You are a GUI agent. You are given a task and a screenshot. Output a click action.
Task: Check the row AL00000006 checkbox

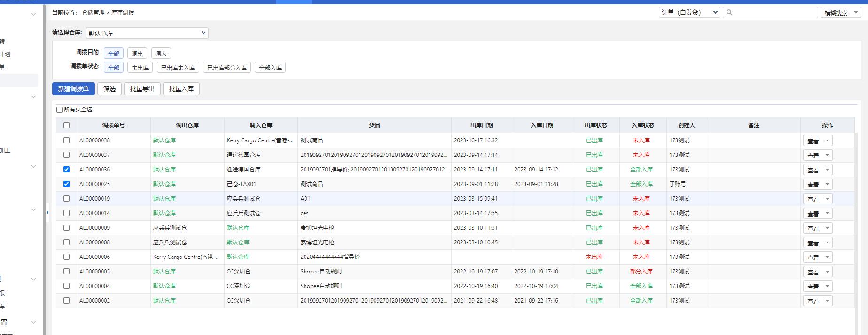click(66, 257)
